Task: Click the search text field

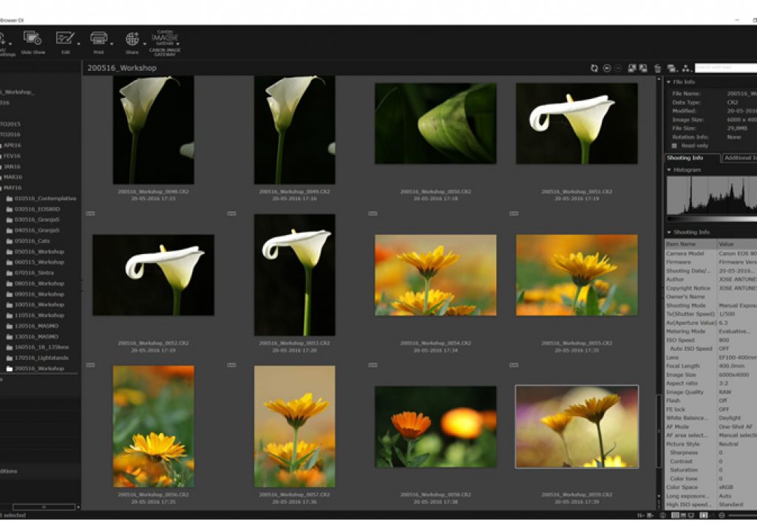Action: 726,68
